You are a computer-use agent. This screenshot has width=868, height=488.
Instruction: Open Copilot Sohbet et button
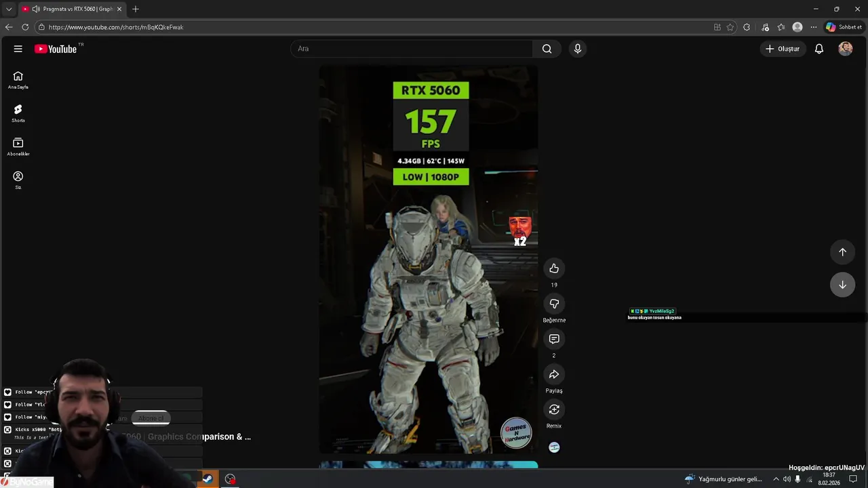coord(844,27)
